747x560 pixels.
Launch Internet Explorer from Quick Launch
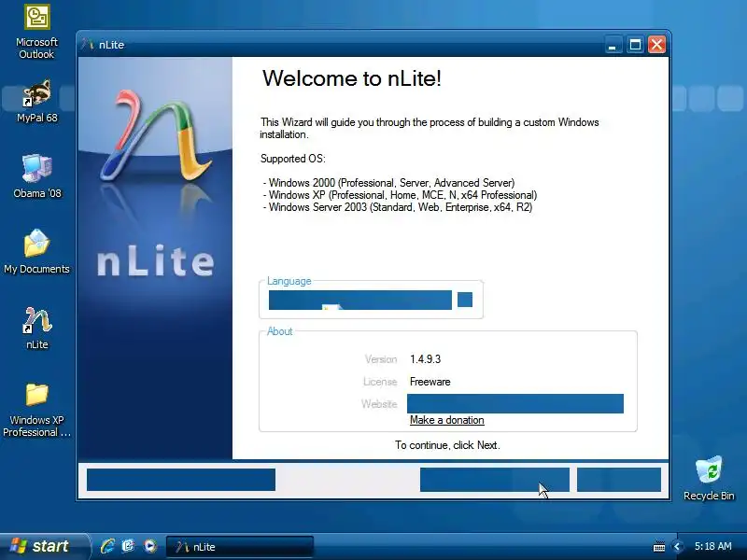(x=107, y=546)
